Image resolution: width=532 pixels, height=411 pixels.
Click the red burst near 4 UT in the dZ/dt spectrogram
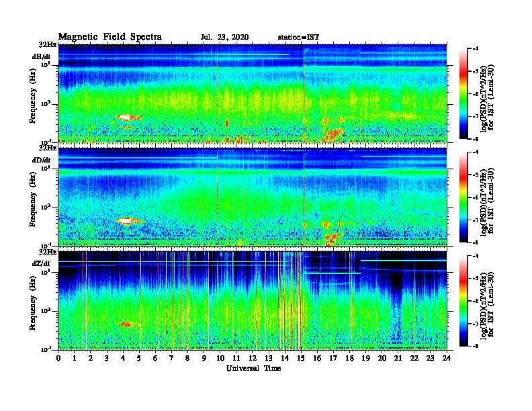pyautogui.click(x=125, y=324)
